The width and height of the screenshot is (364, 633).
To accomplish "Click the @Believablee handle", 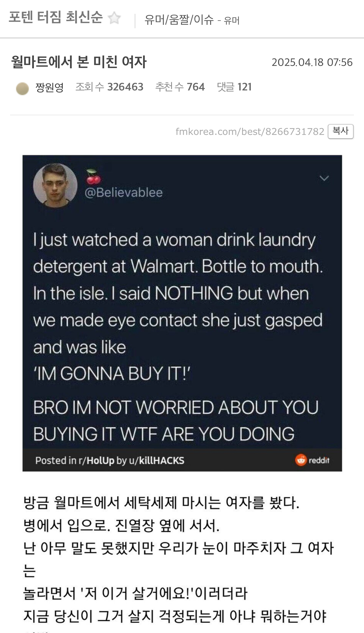I will 124,192.
